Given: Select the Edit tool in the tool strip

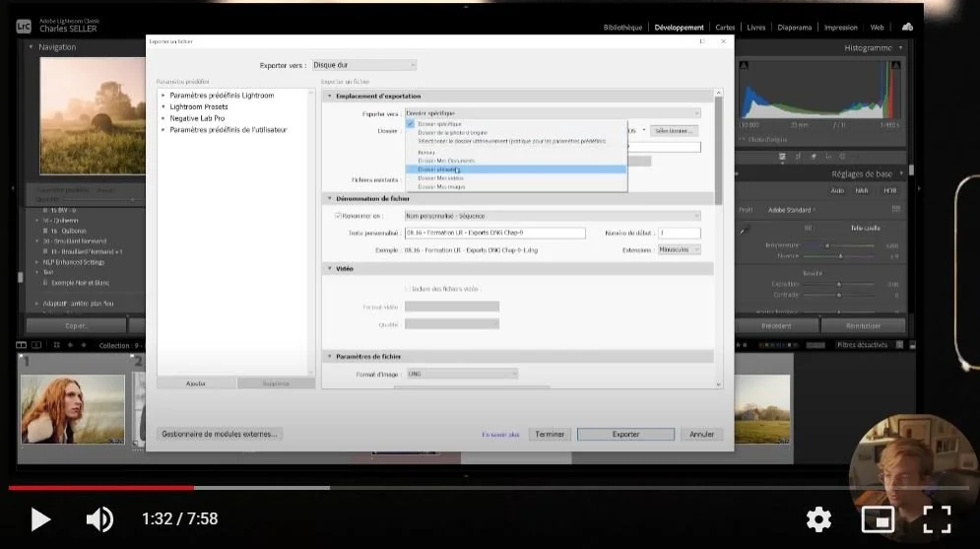Looking at the screenshot, I should (782, 157).
